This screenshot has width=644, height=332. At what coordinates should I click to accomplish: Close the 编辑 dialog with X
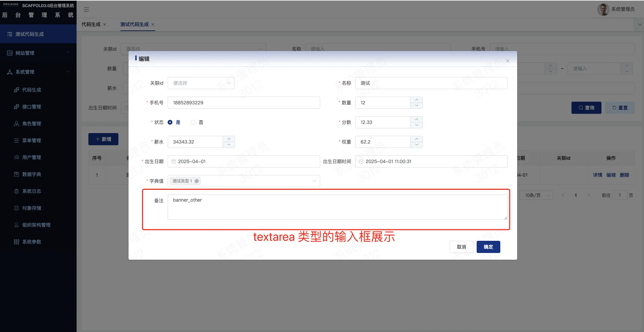(507, 61)
